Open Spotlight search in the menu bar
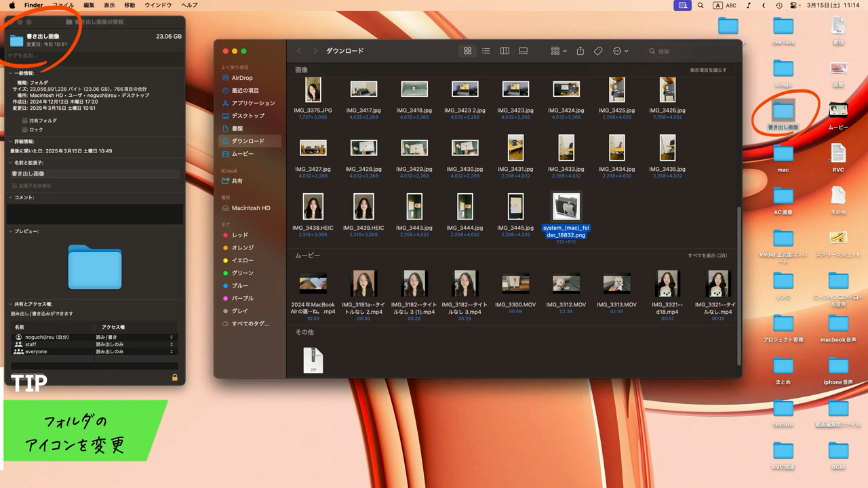 pyautogui.click(x=701, y=5)
